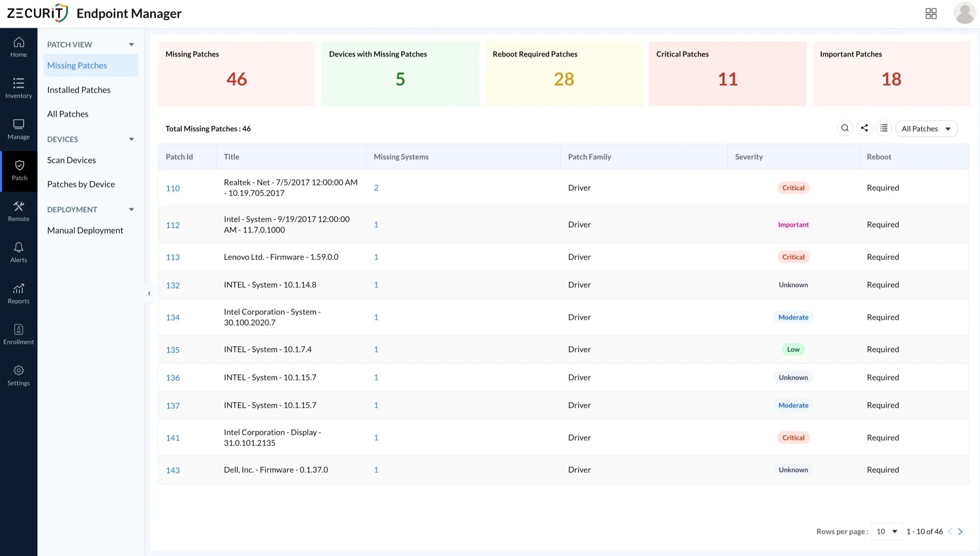Go to the Manage section
The height and width of the screenshot is (556, 980).
18,130
